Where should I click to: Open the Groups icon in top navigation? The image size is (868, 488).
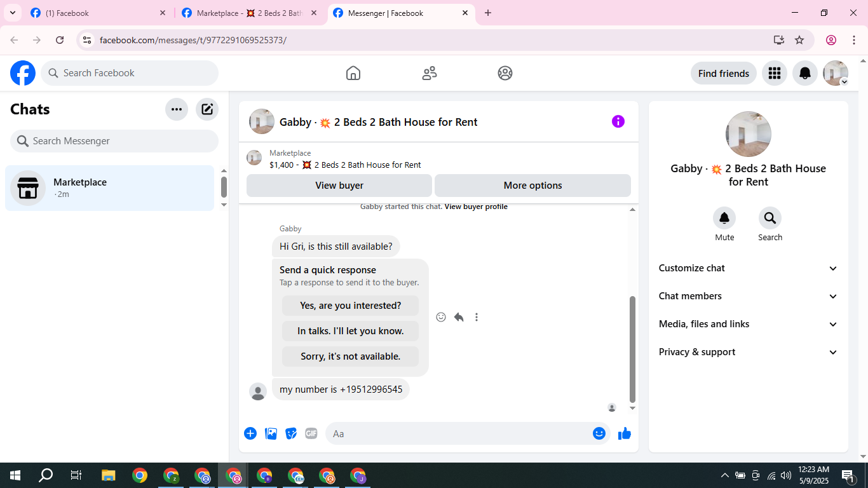[x=505, y=73]
